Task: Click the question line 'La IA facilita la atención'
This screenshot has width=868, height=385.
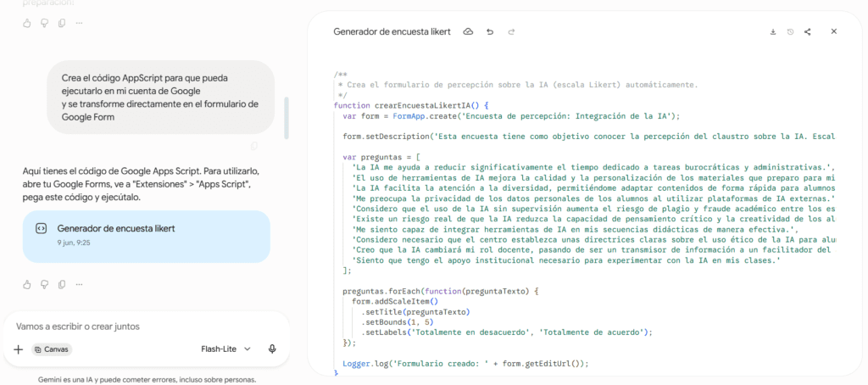Action: pos(593,187)
